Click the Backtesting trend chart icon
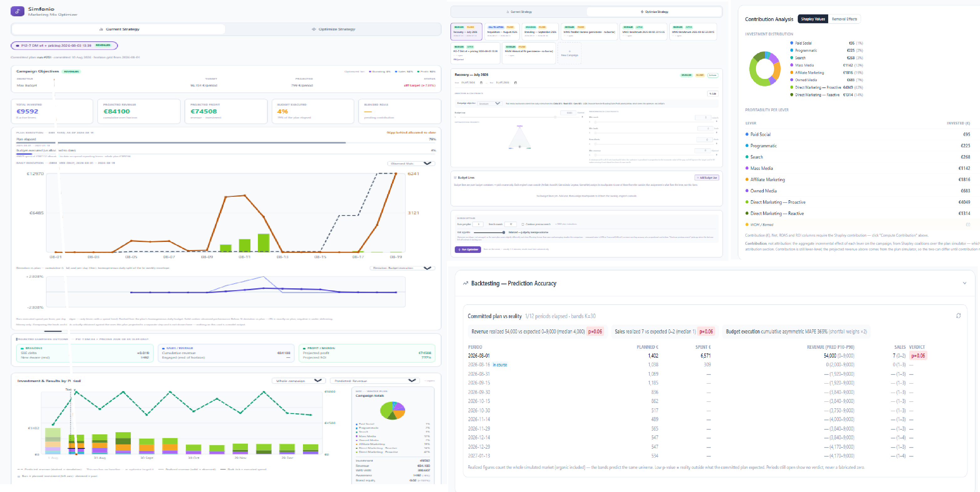Viewport: 980px width, 492px height. (x=465, y=283)
